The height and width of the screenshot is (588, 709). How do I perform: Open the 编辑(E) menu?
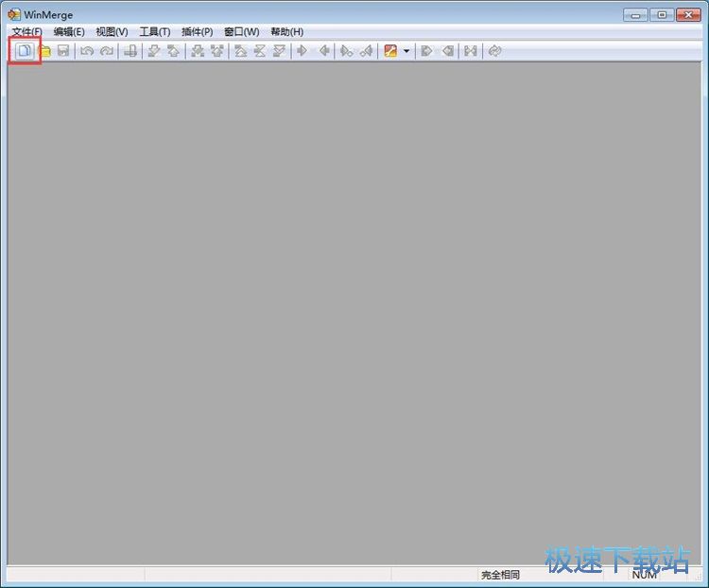(x=69, y=32)
